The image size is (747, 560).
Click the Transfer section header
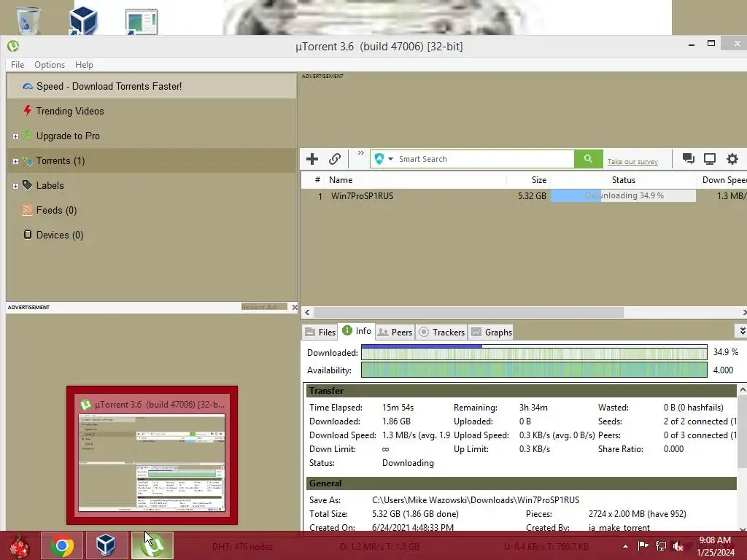click(521, 391)
